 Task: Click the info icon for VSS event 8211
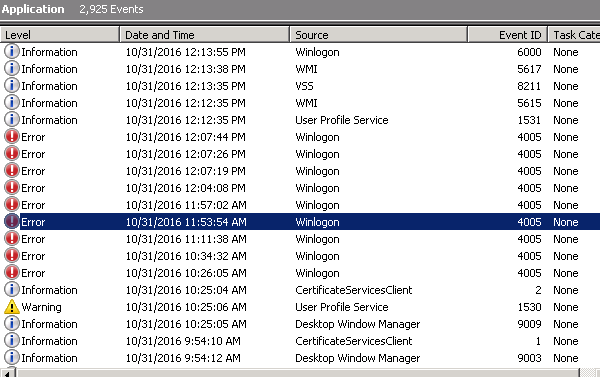[x=12, y=85]
